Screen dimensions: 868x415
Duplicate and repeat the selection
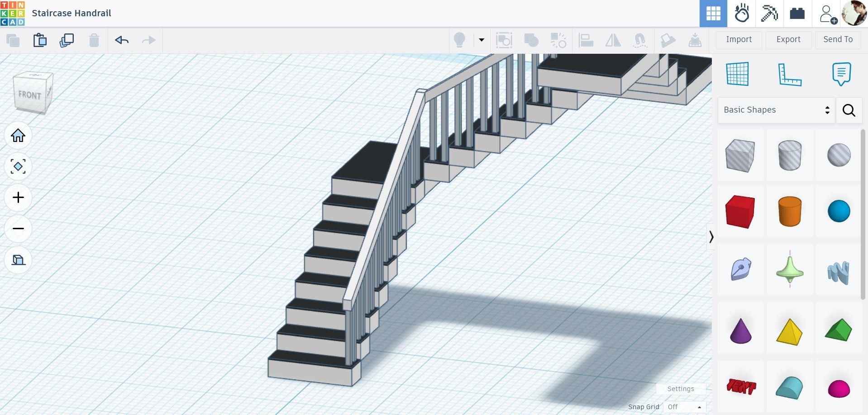click(x=67, y=40)
